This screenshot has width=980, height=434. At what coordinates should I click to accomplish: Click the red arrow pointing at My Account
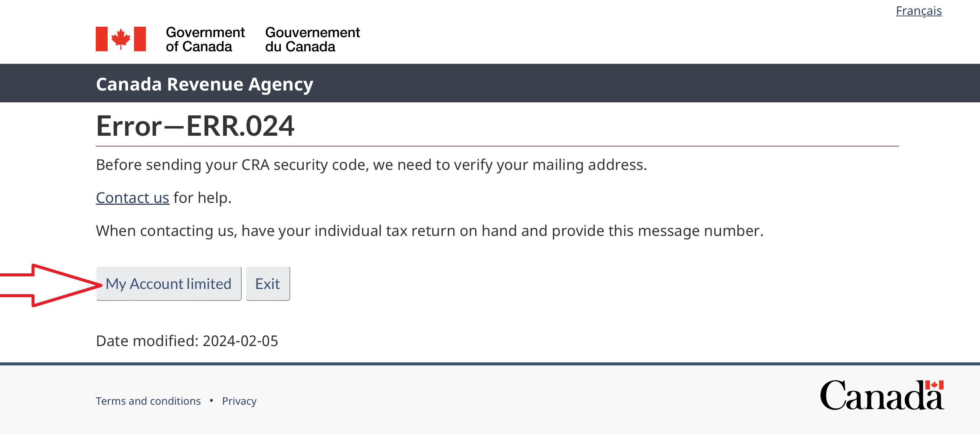[49, 285]
